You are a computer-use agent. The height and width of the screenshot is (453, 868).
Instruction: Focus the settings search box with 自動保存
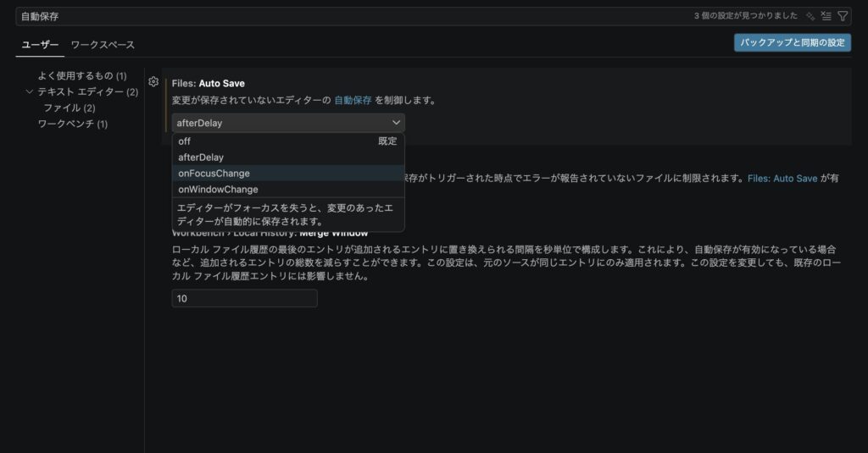pos(339,16)
